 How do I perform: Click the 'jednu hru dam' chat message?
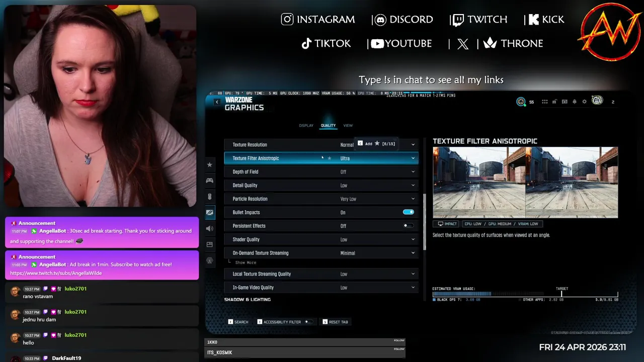[x=39, y=320]
